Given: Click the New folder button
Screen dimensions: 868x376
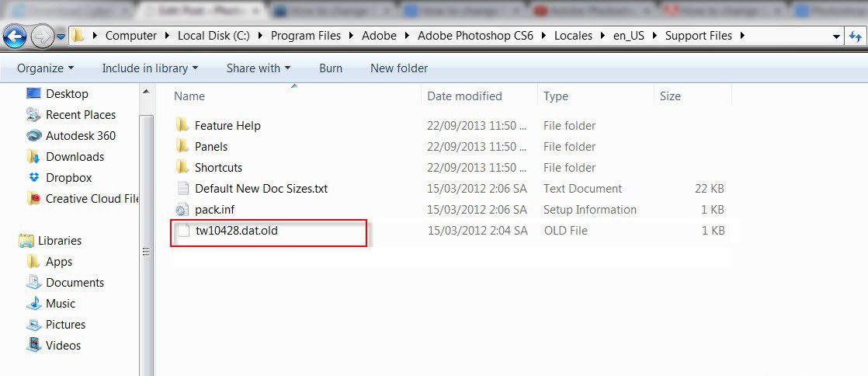Looking at the screenshot, I should pos(399,68).
